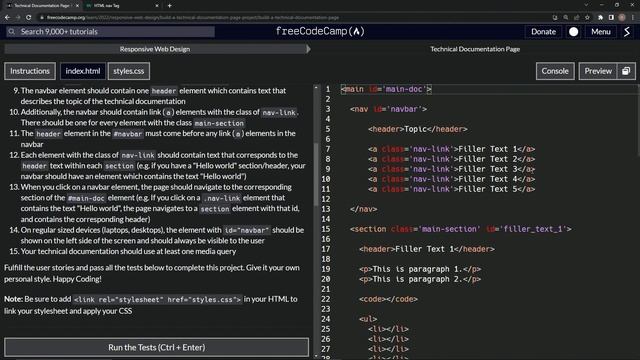Bookmark this page with the star icon
Image resolution: width=640 pixels, height=360 pixels.
pos(587,18)
